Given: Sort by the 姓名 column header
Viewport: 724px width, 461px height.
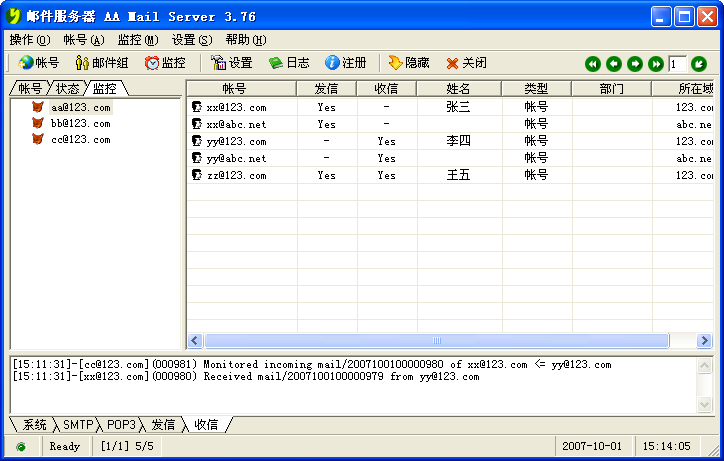Looking at the screenshot, I should [459, 88].
